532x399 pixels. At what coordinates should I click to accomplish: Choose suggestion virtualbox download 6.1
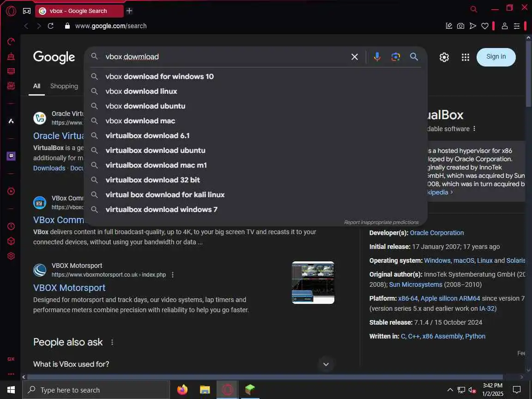(255, 136)
